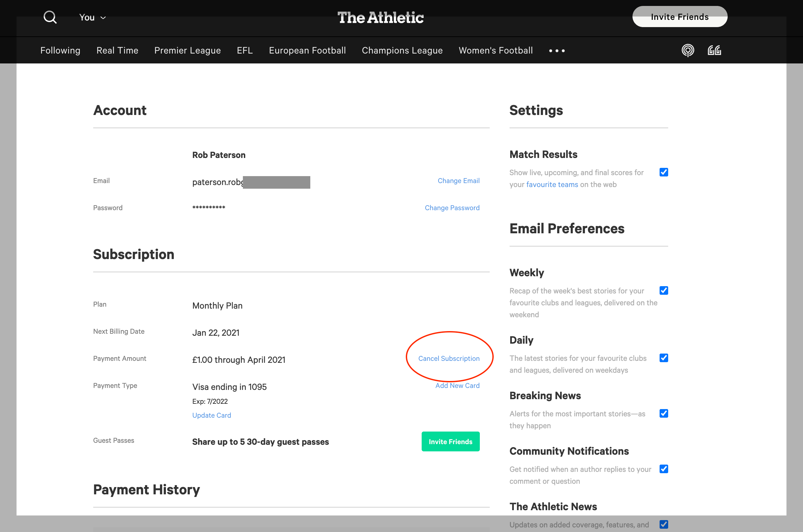Uncheck the Weekly email recap

pyautogui.click(x=664, y=290)
